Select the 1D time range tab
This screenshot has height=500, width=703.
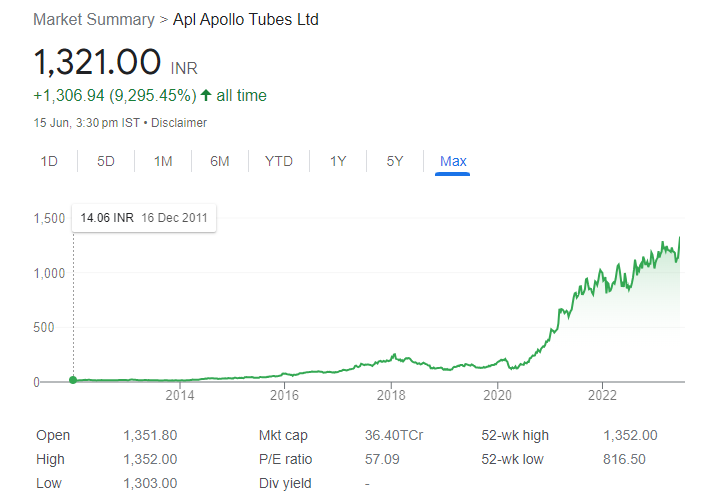tap(49, 161)
